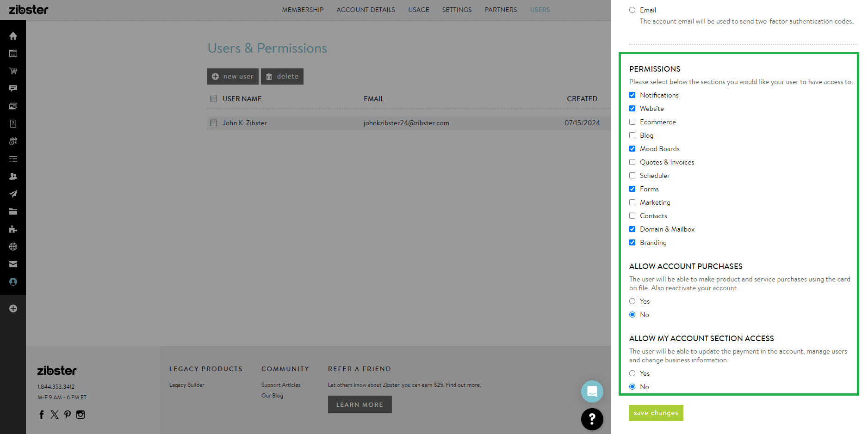868x434 pixels.
Task: Enable the Ecommerce permission checkbox
Action: pyautogui.click(x=632, y=122)
